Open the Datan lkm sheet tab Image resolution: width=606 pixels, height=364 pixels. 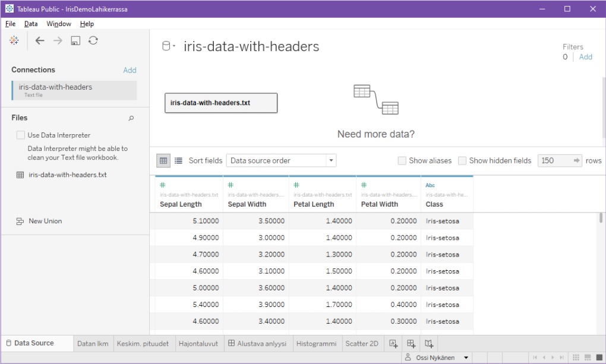point(93,344)
